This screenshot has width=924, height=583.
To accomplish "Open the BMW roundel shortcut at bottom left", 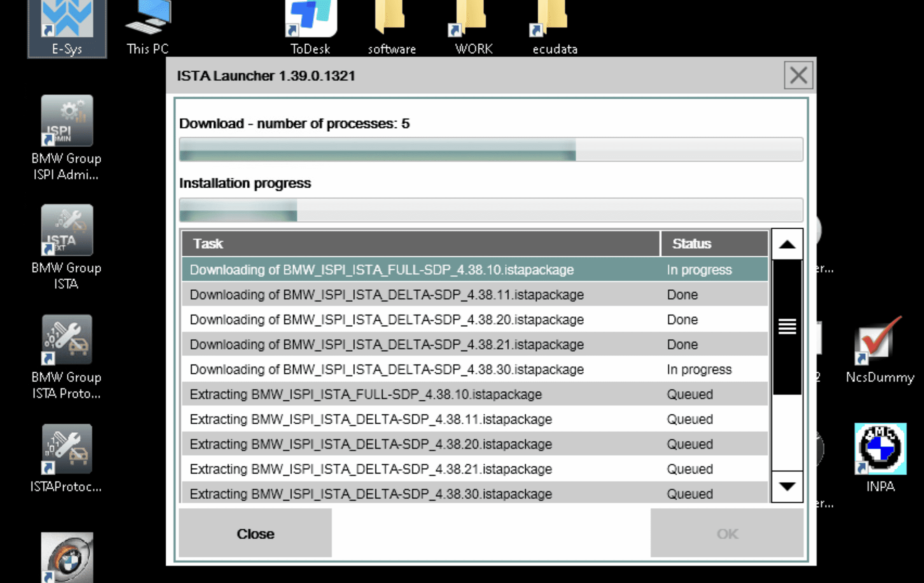I will tap(67, 558).
